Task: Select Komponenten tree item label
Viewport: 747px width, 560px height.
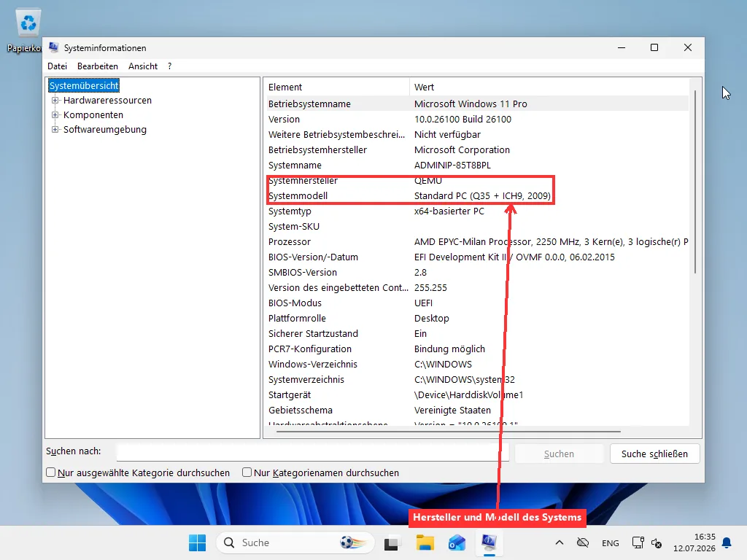Action: [93, 114]
